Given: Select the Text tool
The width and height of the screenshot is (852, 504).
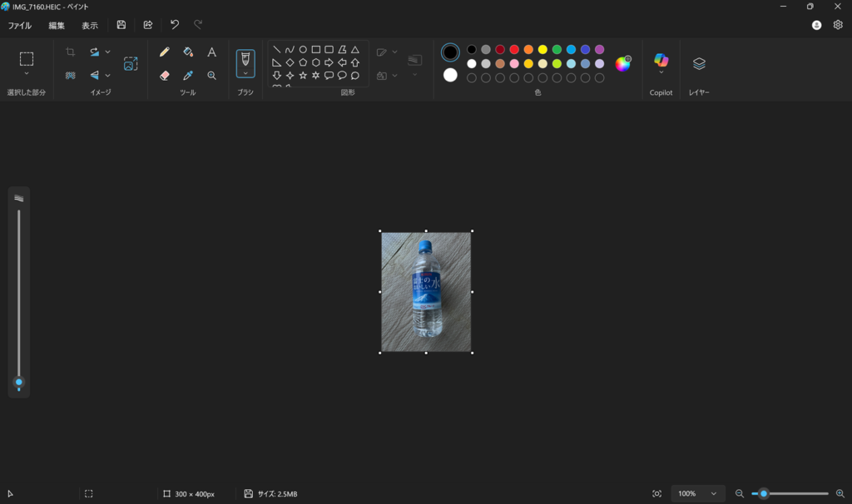Looking at the screenshot, I should [211, 52].
